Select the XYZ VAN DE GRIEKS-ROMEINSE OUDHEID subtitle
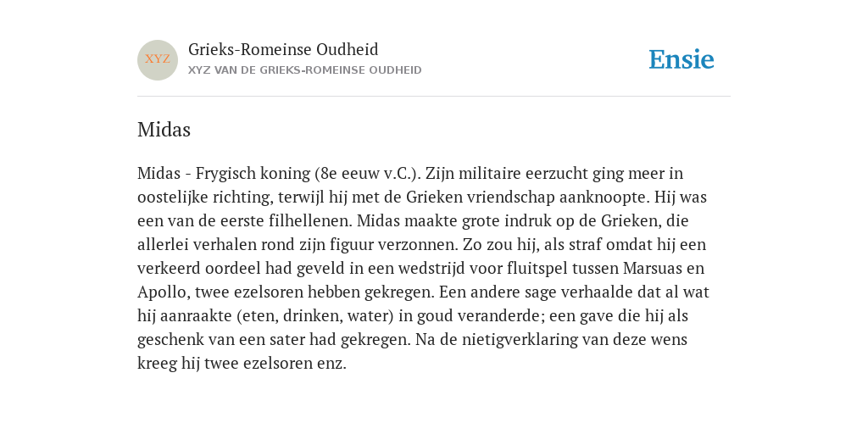Viewport: 868px width, 434px height. tap(305, 70)
